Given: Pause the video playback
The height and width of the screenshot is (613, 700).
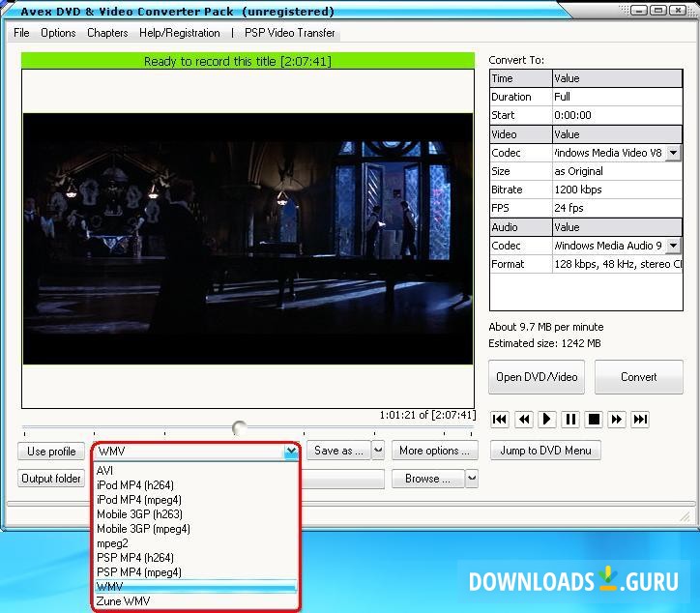Looking at the screenshot, I should 570,420.
